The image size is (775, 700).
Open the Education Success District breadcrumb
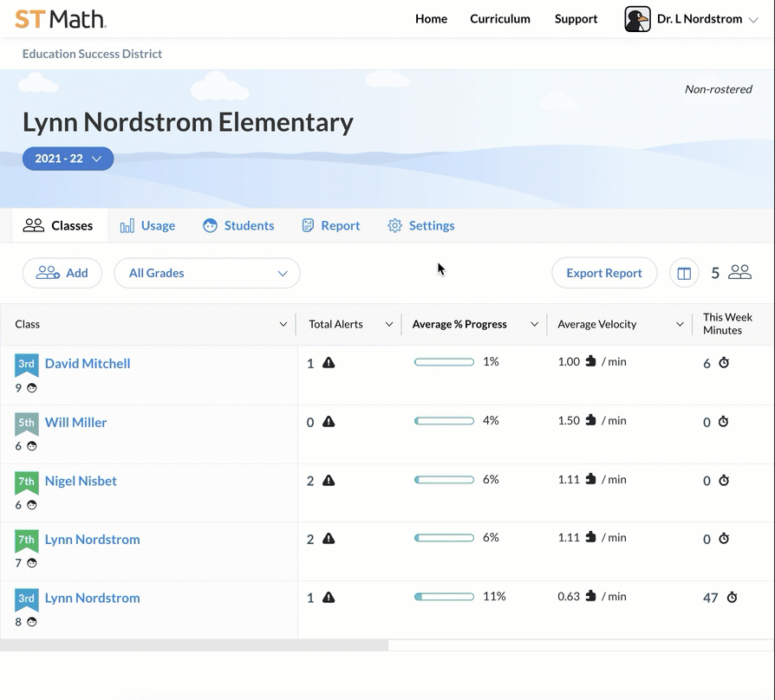(x=92, y=54)
